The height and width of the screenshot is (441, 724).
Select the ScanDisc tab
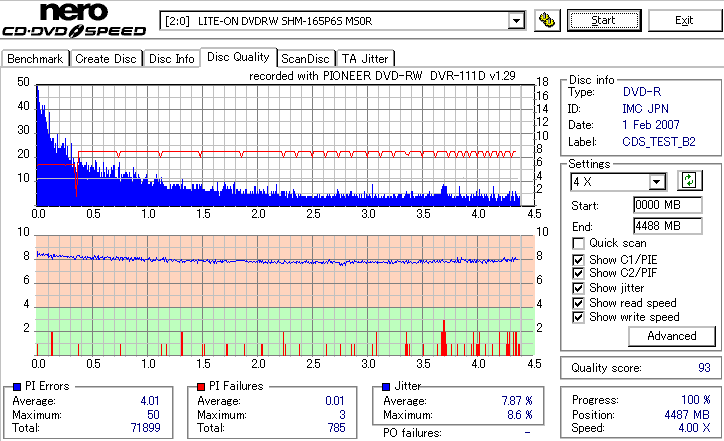305,59
